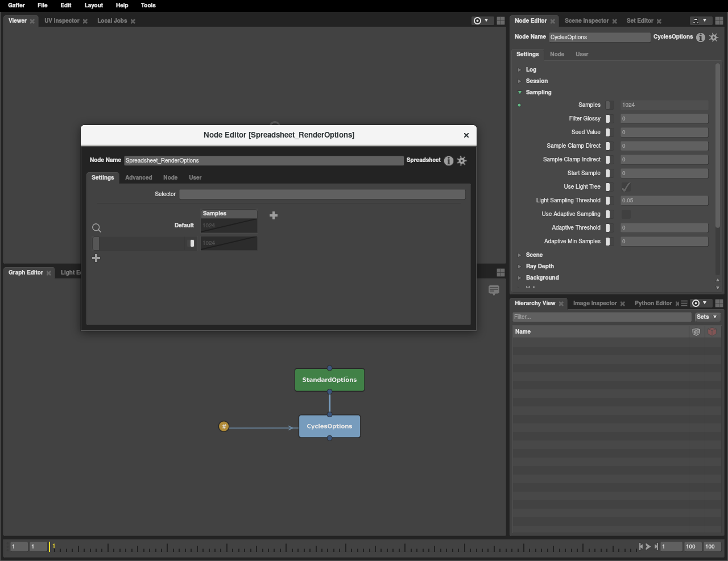
Task: Click the search magnifier icon beside the Default row
Action: point(97,228)
